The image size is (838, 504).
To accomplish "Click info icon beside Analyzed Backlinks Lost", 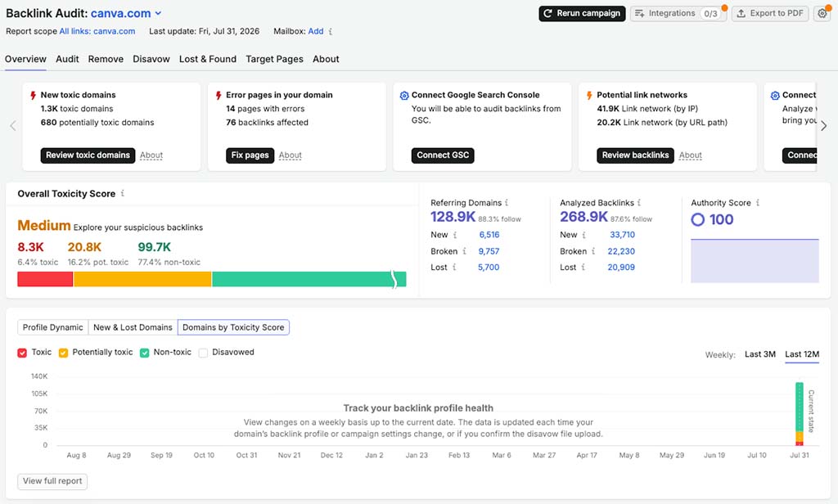I will 583,267.
